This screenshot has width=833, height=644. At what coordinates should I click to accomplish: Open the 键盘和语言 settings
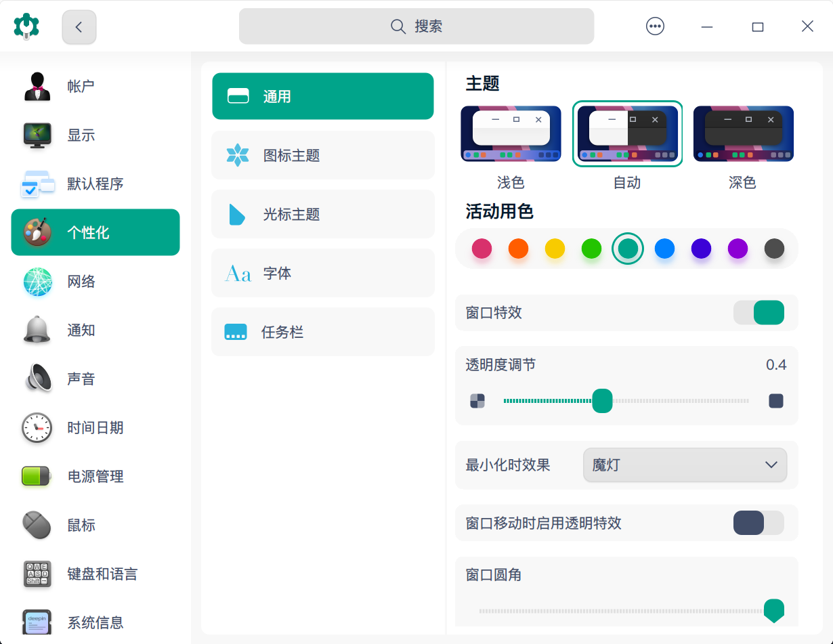[x=102, y=574]
